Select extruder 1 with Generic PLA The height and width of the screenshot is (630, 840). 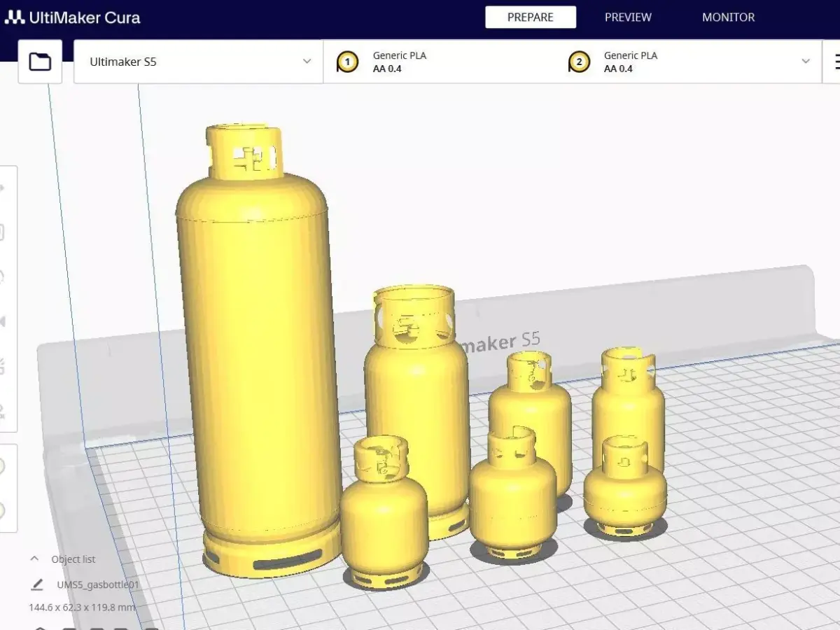pos(348,62)
